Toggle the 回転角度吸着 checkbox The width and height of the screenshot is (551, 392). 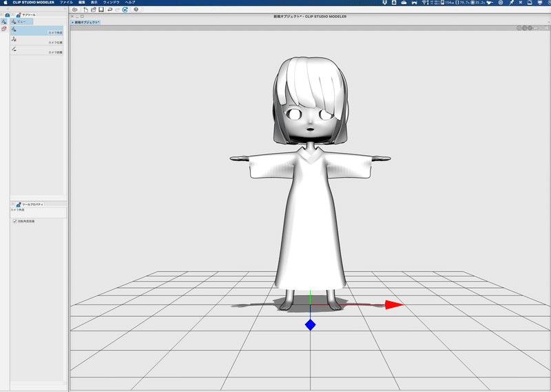pos(15,221)
